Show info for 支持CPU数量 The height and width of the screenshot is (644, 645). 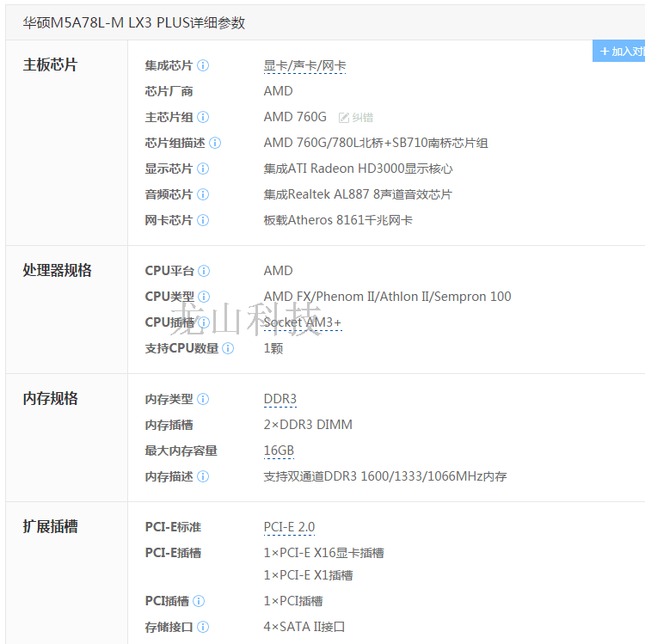tap(228, 348)
